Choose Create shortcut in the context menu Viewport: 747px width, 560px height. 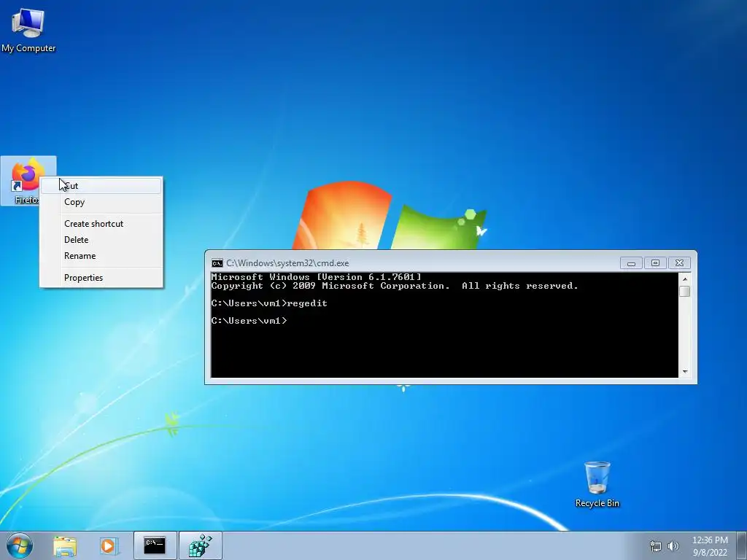tap(101, 224)
